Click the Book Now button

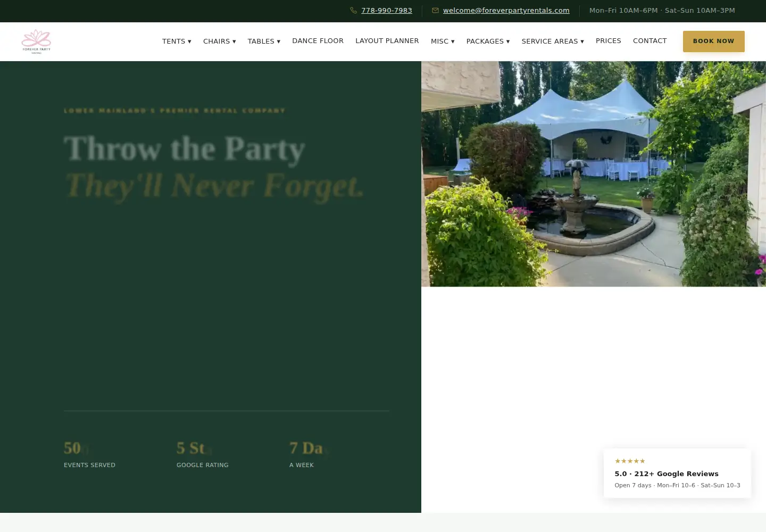pos(714,41)
